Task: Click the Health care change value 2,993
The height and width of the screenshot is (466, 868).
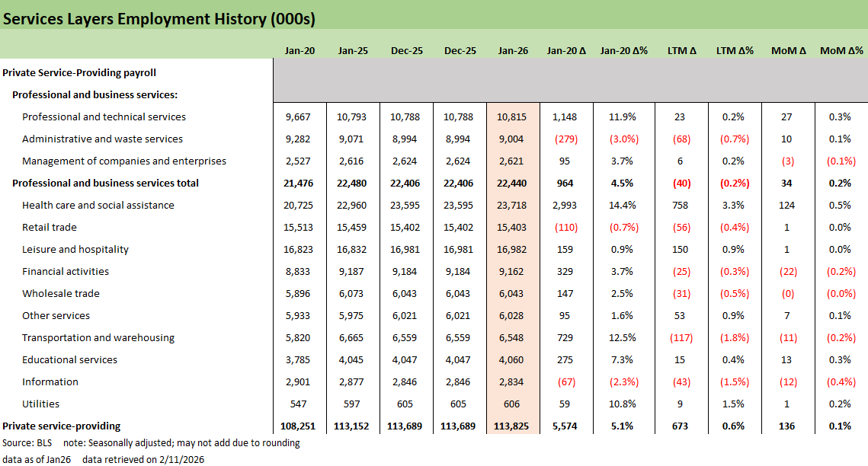Action: click(565, 205)
